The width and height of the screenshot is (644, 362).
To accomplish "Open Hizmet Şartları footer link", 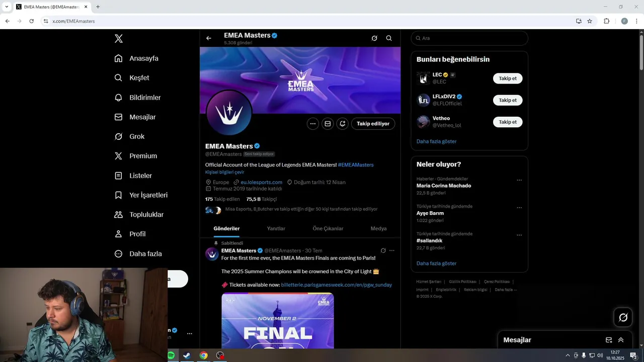I will 429,282.
